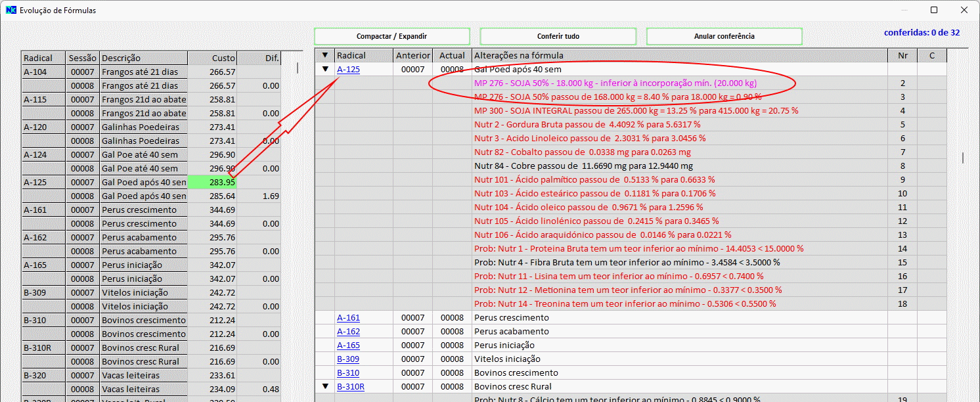Screen dimensions: 980x402
Task: Tick C cell for Treonina row 18
Action: tap(931, 303)
